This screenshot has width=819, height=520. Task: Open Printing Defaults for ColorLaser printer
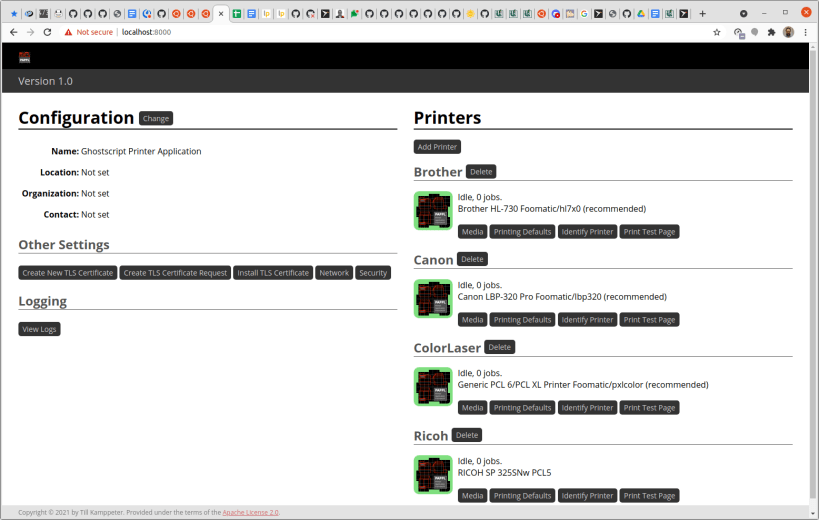(522, 408)
